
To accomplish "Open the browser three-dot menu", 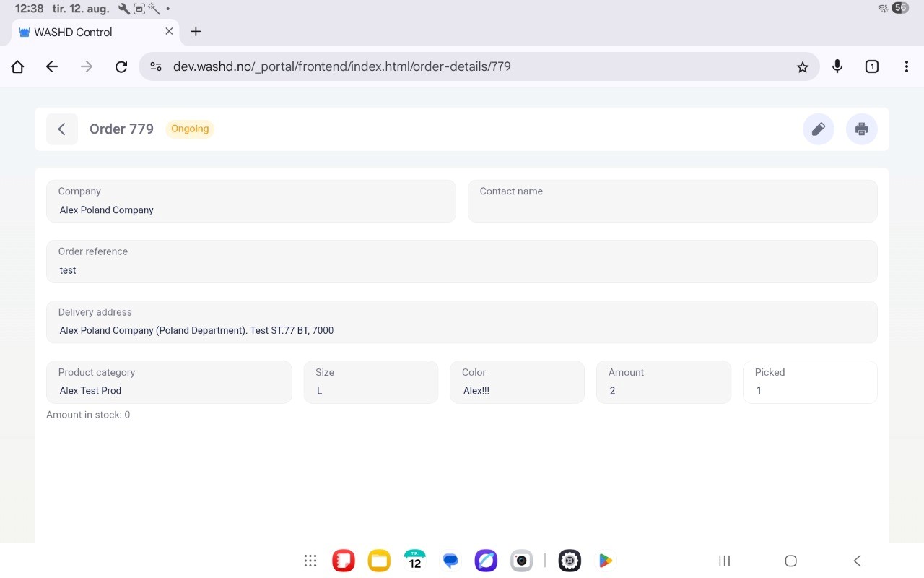I will 906,66.
